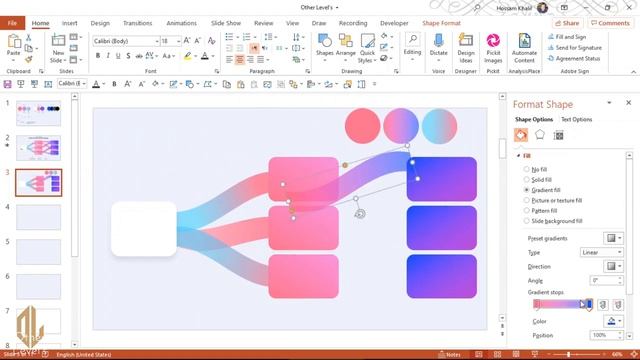Open the Shapes gallery

click(x=324, y=47)
